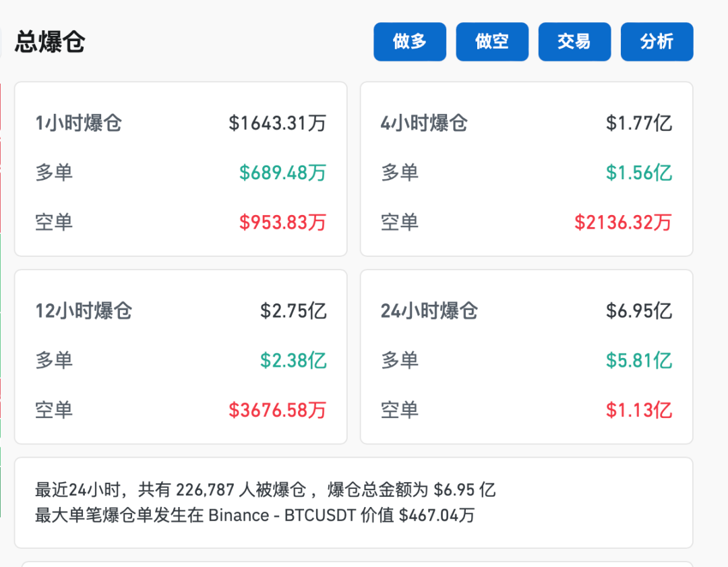
Task: Click the 空单 label in the 24小时 card
Action: pos(399,410)
